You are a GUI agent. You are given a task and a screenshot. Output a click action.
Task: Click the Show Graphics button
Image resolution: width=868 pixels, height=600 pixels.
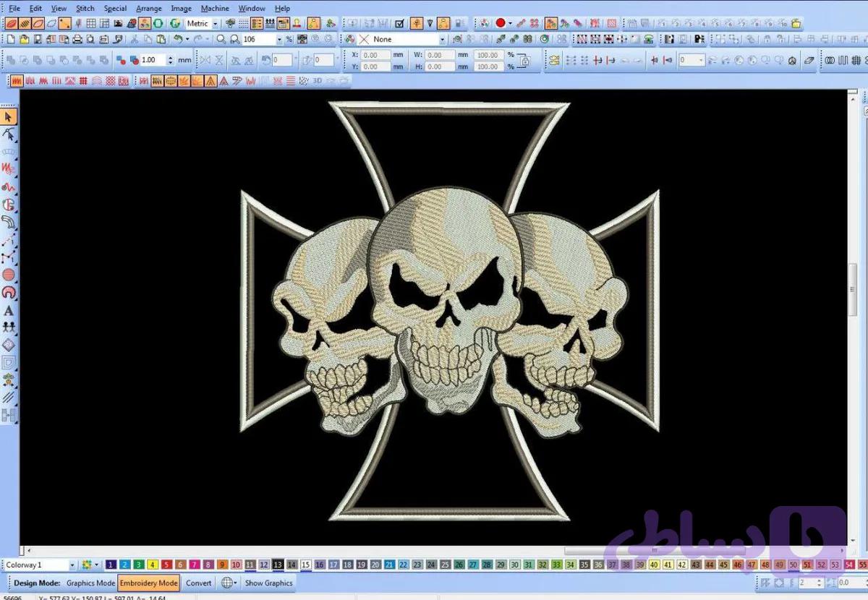click(268, 583)
